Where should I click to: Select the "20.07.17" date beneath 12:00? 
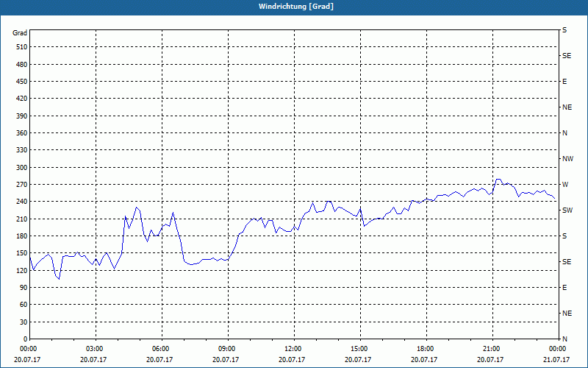[292, 359]
